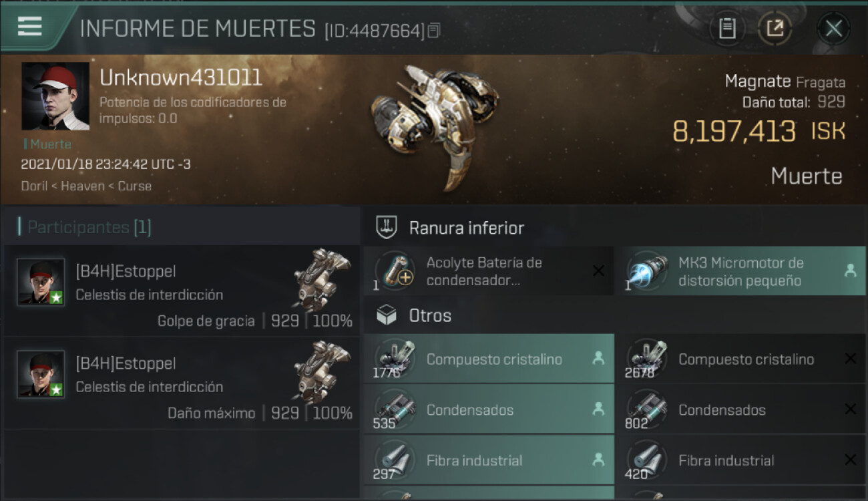Close the kill report window
The height and width of the screenshot is (501, 868).
833,28
